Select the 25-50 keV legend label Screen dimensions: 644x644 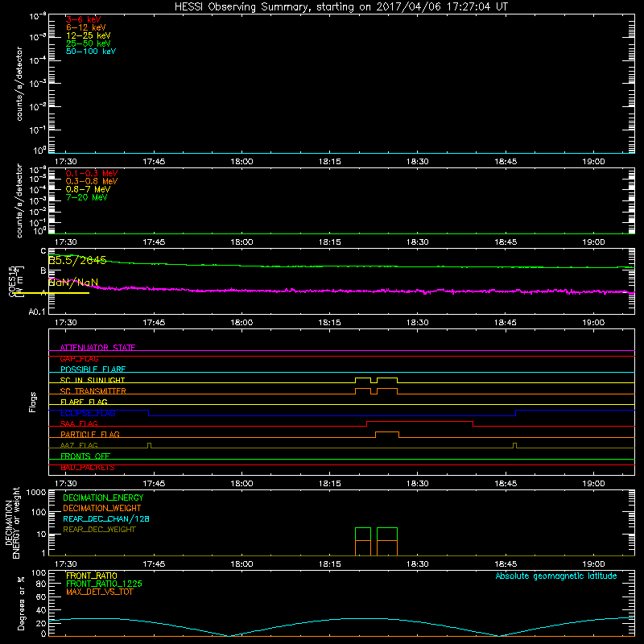[88, 43]
